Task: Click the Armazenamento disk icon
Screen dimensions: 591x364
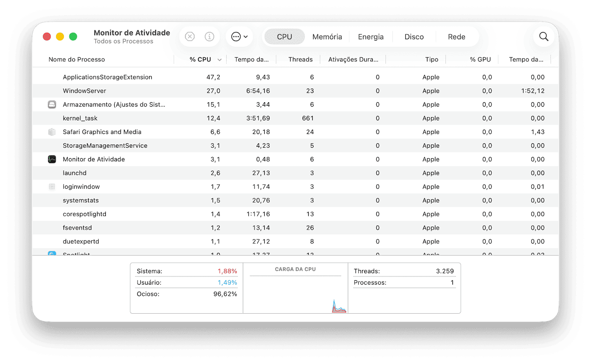Action: [52, 104]
